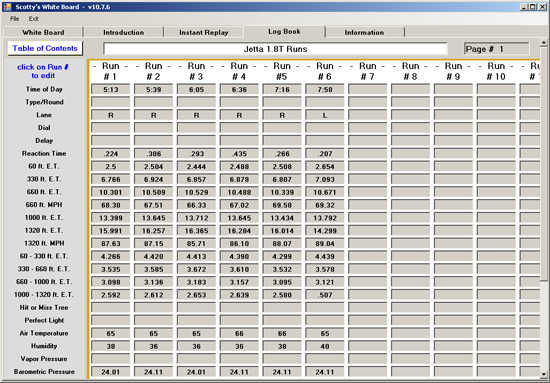Switch to the White Board tab

[43, 32]
